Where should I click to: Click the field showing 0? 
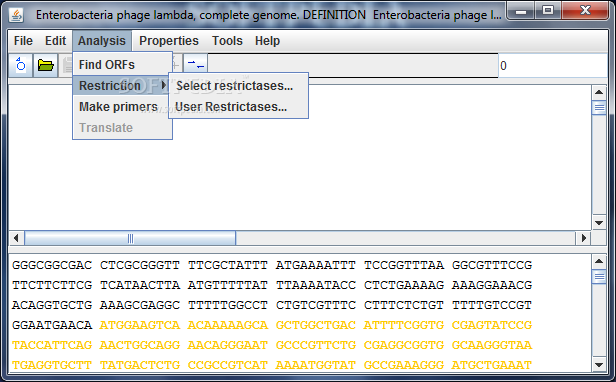pos(552,66)
